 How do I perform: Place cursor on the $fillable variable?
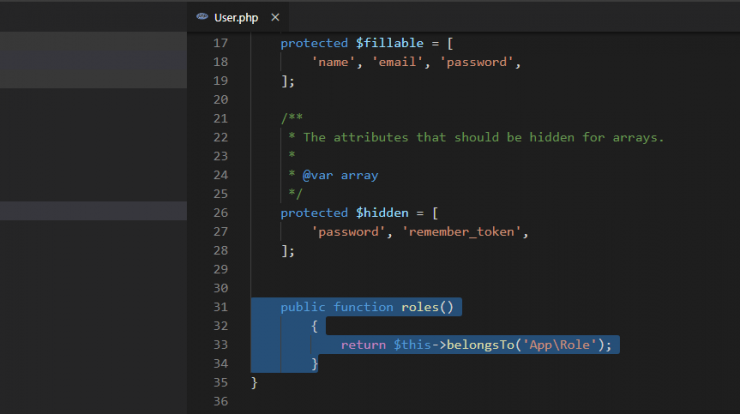(x=390, y=43)
